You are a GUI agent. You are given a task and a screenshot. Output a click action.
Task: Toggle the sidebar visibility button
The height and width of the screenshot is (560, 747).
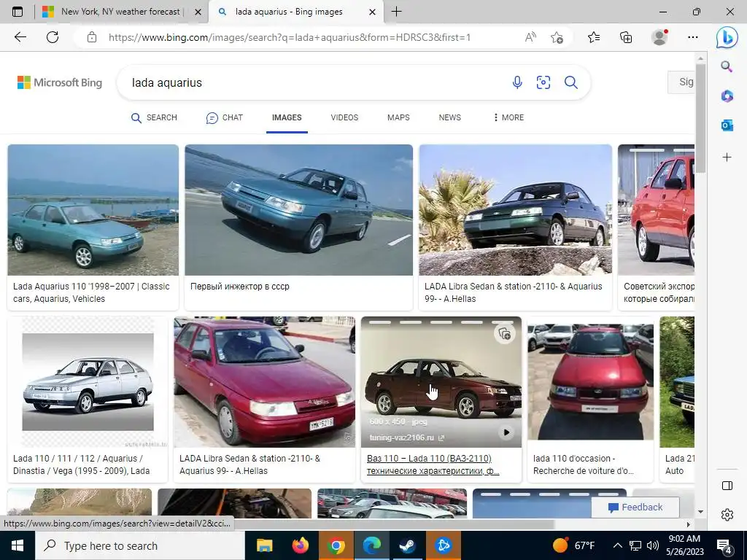tap(727, 486)
